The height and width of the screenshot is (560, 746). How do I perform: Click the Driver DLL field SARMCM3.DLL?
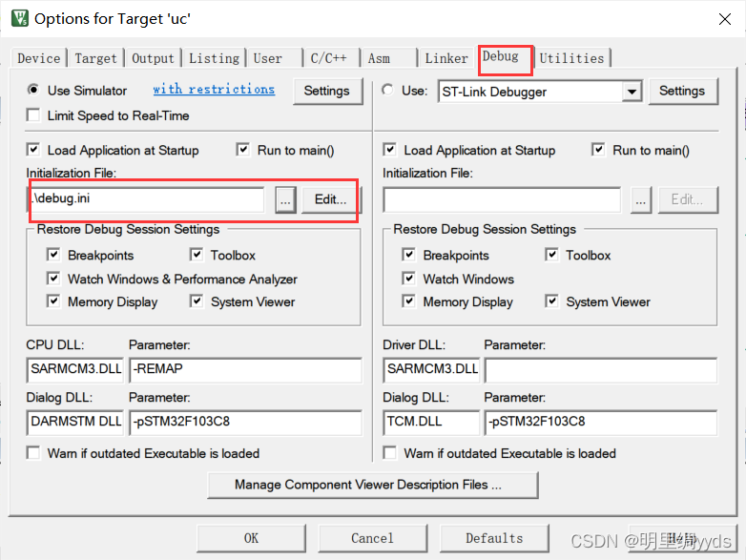pyautogui.click(x=431, y=370)
